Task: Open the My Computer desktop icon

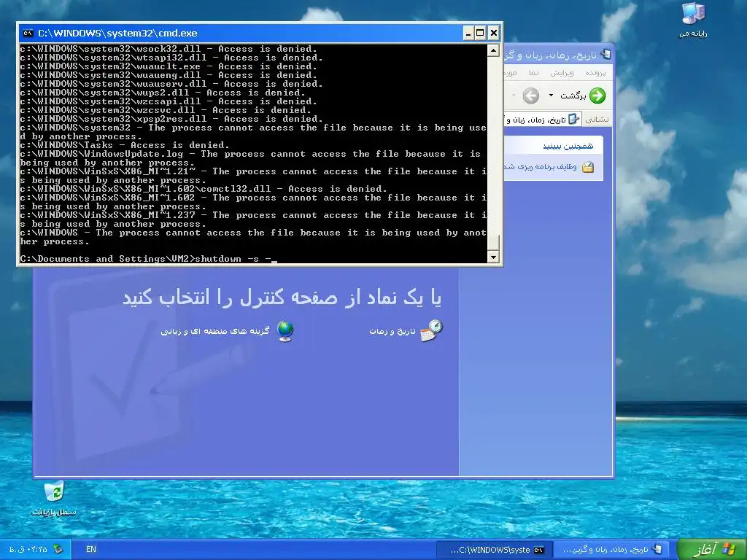Action: 693,20
